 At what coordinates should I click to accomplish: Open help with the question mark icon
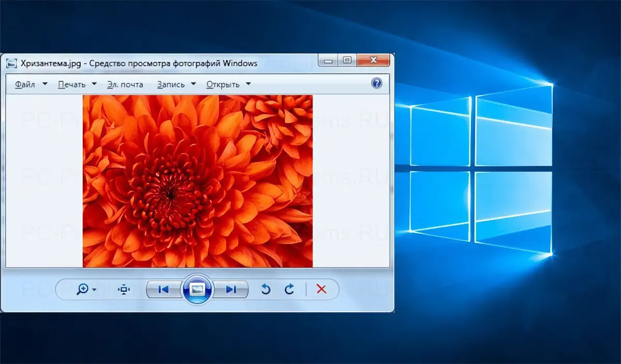click(377, 83)
